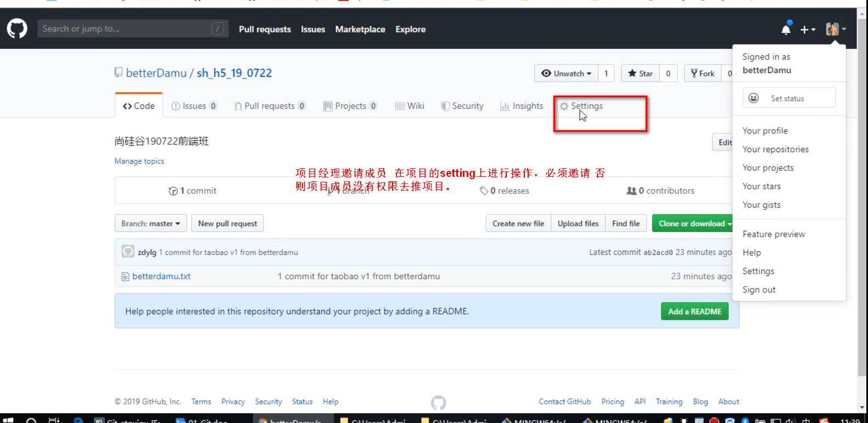Open the sh_h5_19_0722 repository link
The image size is (868, 423).
[x=234, y=73]
